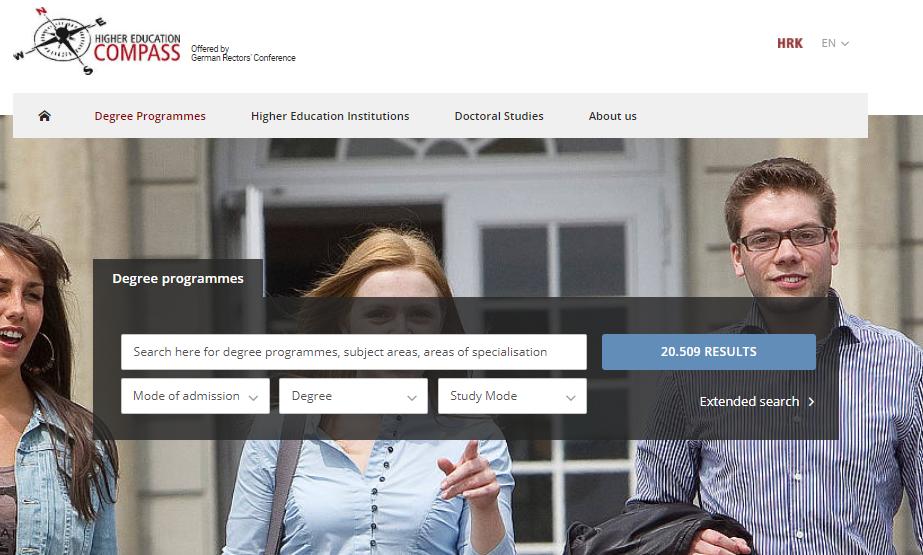Viewport: 923px width, 555px height.
Task: Open the HRK link
Action: [790, 44]
